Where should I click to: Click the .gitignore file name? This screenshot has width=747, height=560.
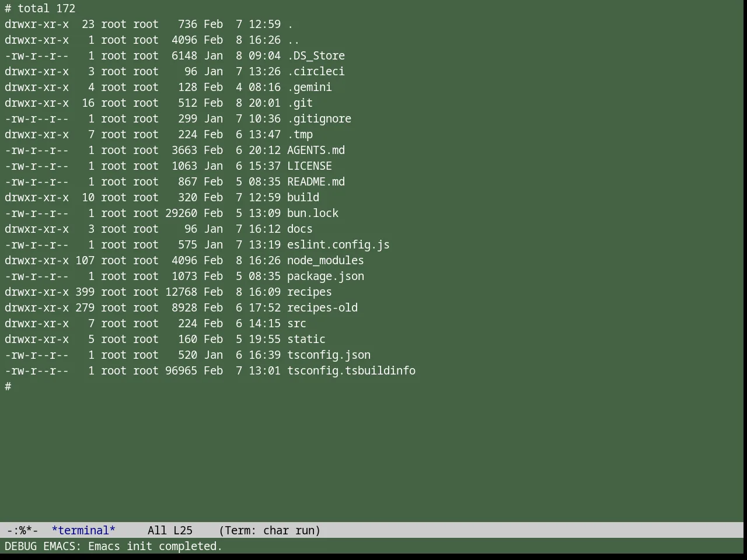(319, 119)
